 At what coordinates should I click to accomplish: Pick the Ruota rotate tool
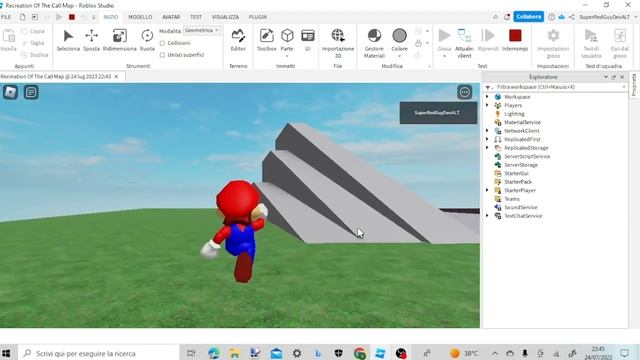[147, 40]
